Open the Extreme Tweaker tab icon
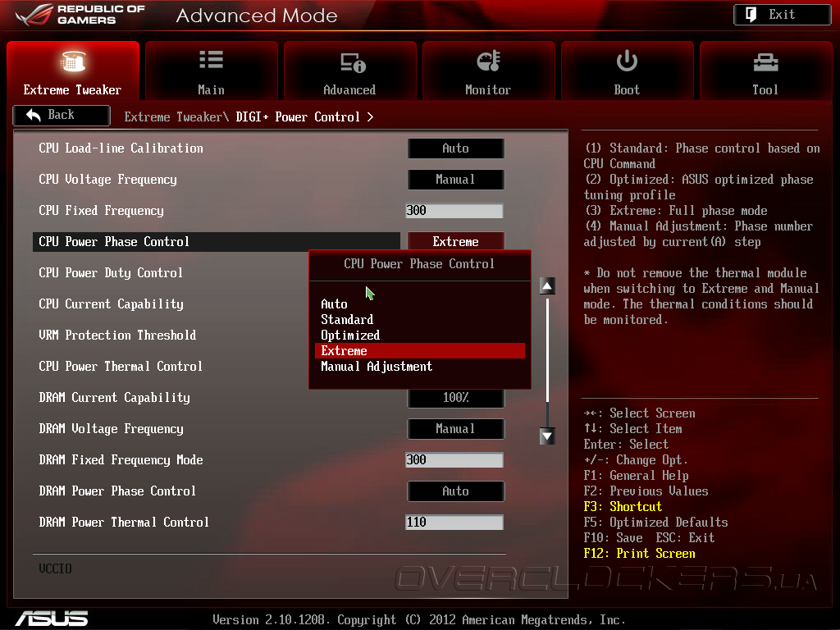840x630 pixels. (73, 62)
